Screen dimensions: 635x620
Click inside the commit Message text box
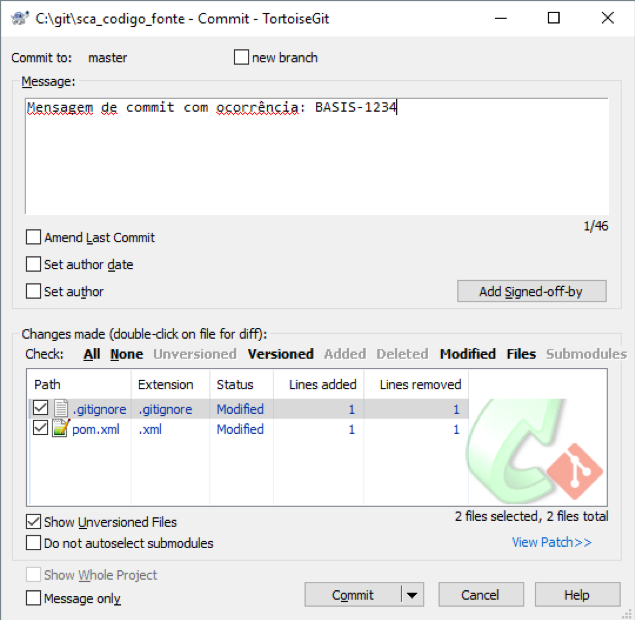point(317,156)
